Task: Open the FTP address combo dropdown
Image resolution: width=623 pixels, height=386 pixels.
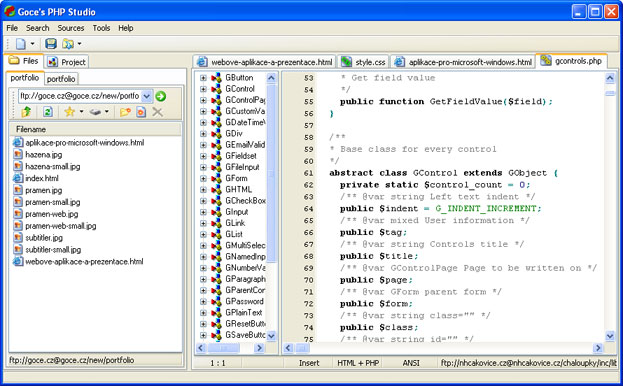Action: (x=147, y=96)
